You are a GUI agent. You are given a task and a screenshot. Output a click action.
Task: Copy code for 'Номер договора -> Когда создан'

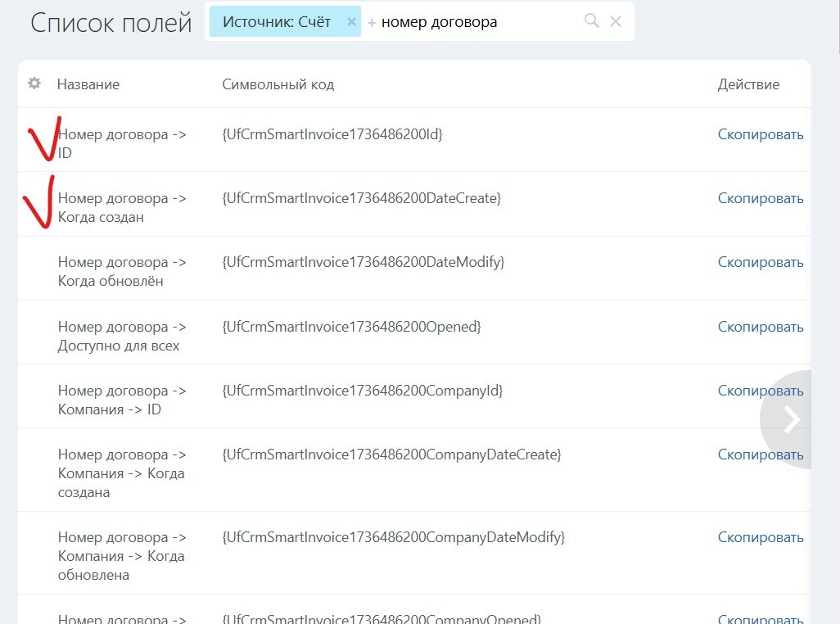pos(761,198)
